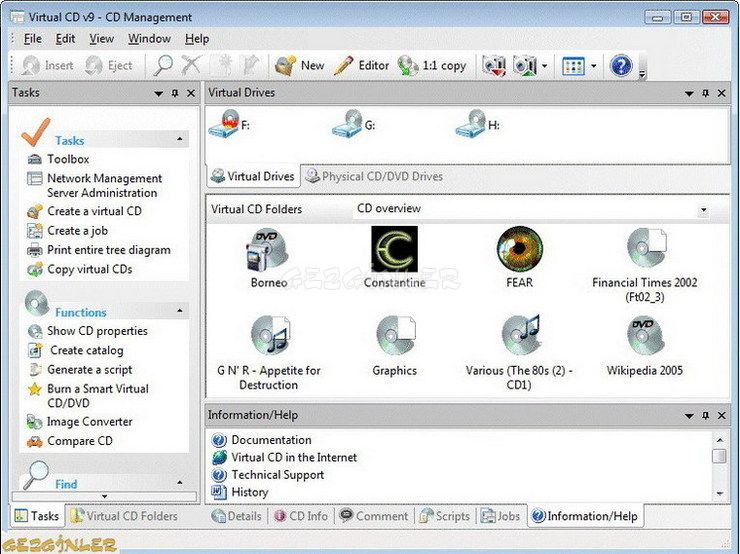
Task: Open the Edit menu
Action: coord(65,39)
